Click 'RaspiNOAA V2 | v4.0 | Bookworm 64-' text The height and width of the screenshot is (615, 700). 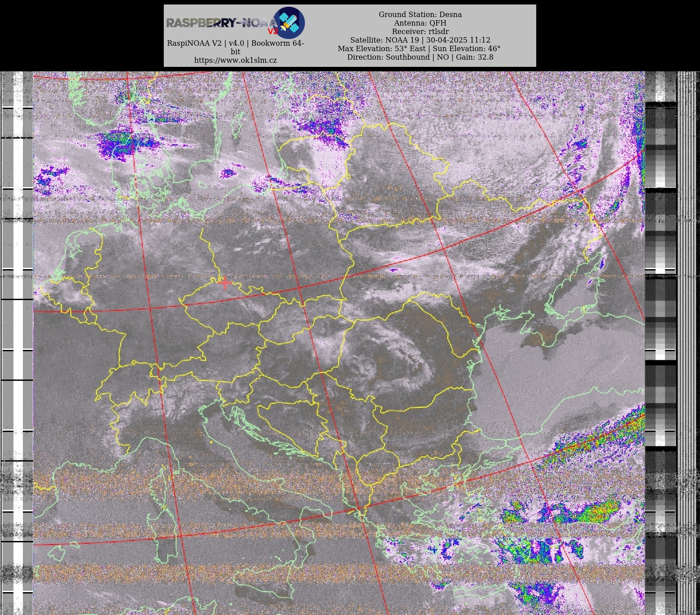(236, 43)
